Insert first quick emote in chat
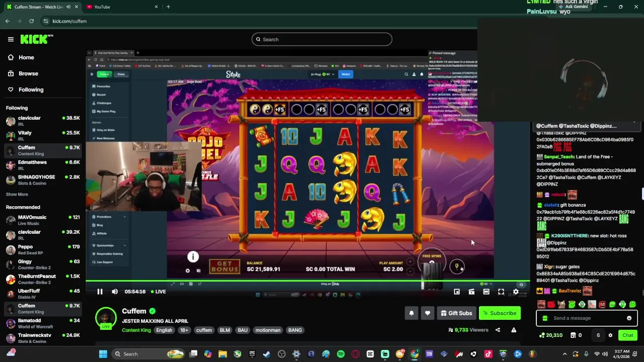 (541, 304)
